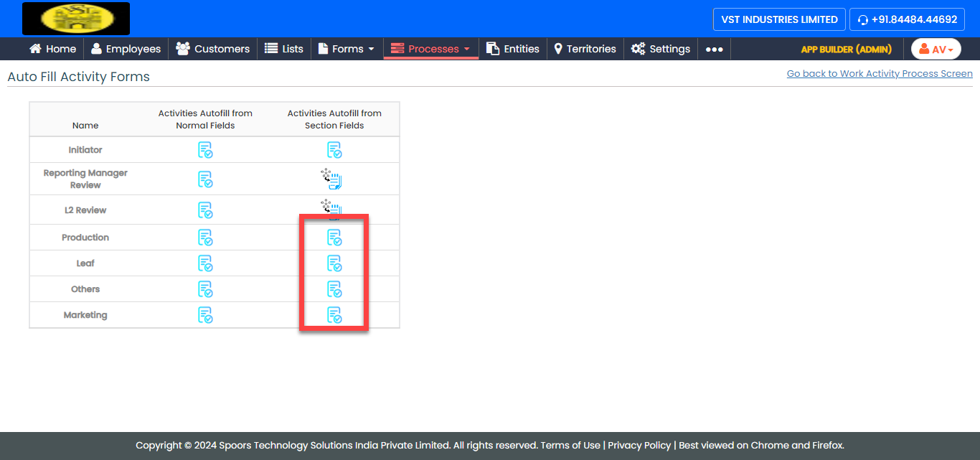
Task: Open the more options ellipsis menu
Action: click(714, 49)
